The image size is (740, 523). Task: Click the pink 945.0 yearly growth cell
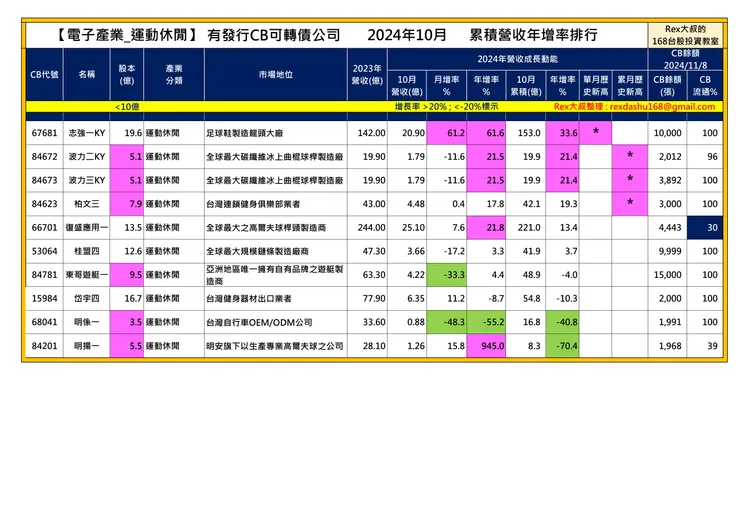[x=486, y=346]
